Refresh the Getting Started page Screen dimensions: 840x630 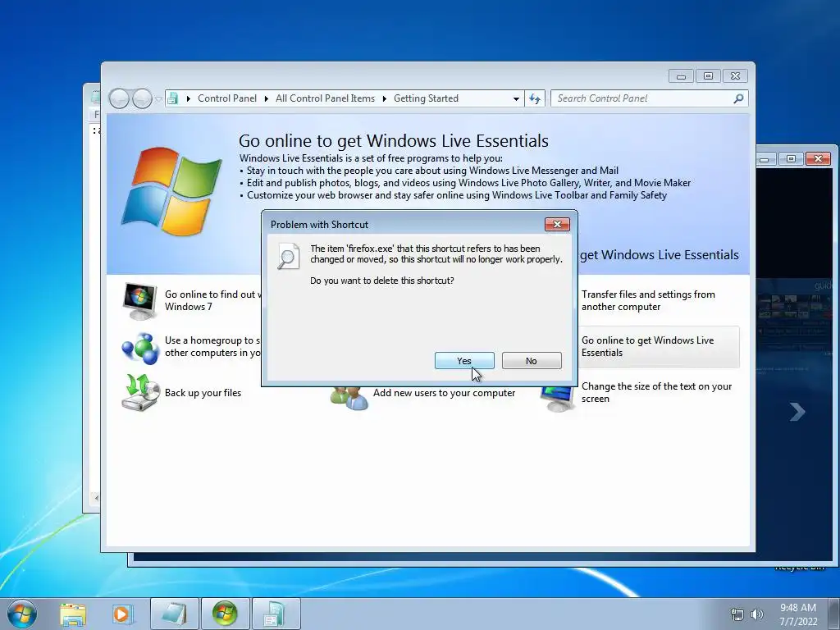coord(535,98)
